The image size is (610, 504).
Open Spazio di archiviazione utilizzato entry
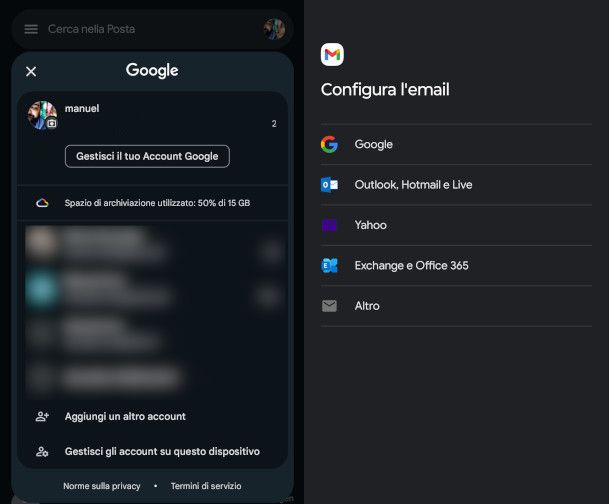152,203
